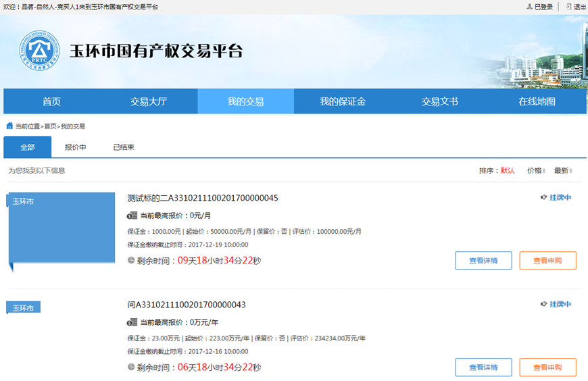This screenshot has height=381, width=588.
Task: Open the 首页 breadcrumb link
Action: pos(51,126)
